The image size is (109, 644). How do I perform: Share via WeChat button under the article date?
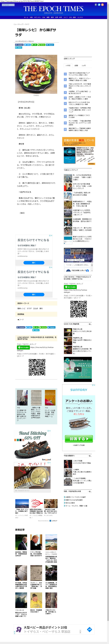[42, 45]
